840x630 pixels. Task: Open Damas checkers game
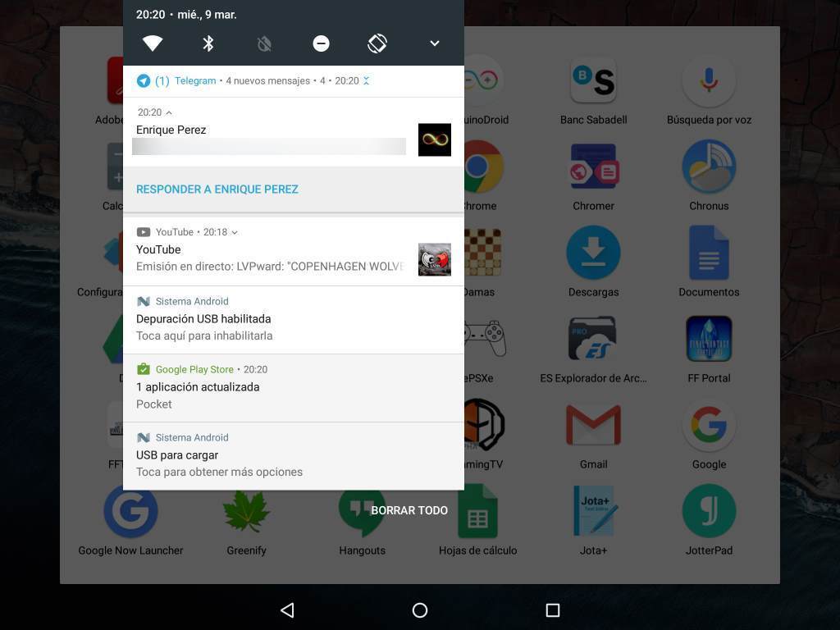pos(482,263)
